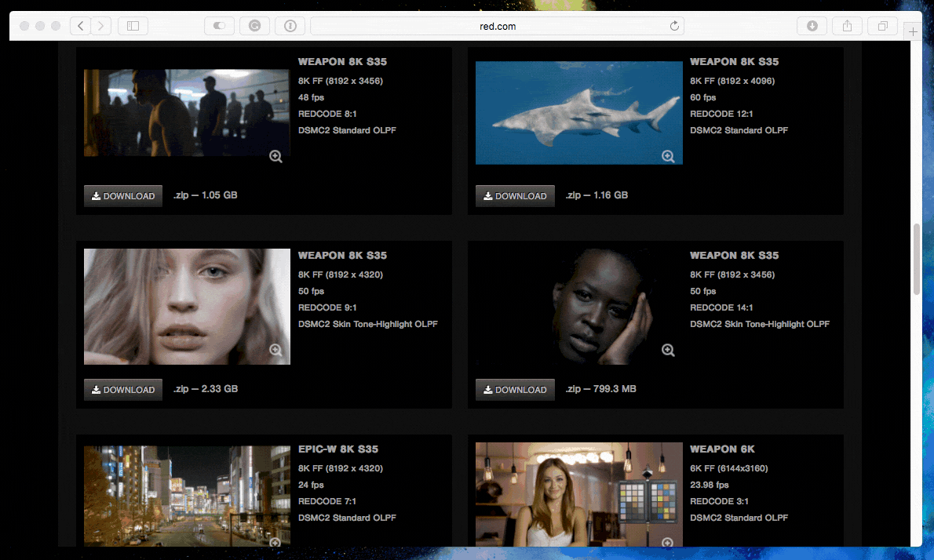Click the '24 fps' text
This screenshot has height=560, width=934.
[x=311, y=485]
